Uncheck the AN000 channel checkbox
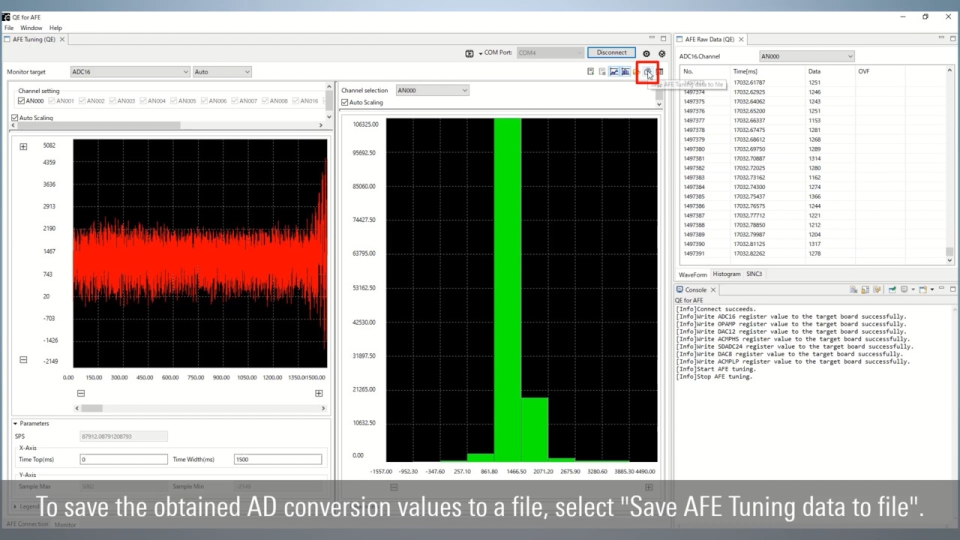Screen dimensions: 960x540 (22, 101)
